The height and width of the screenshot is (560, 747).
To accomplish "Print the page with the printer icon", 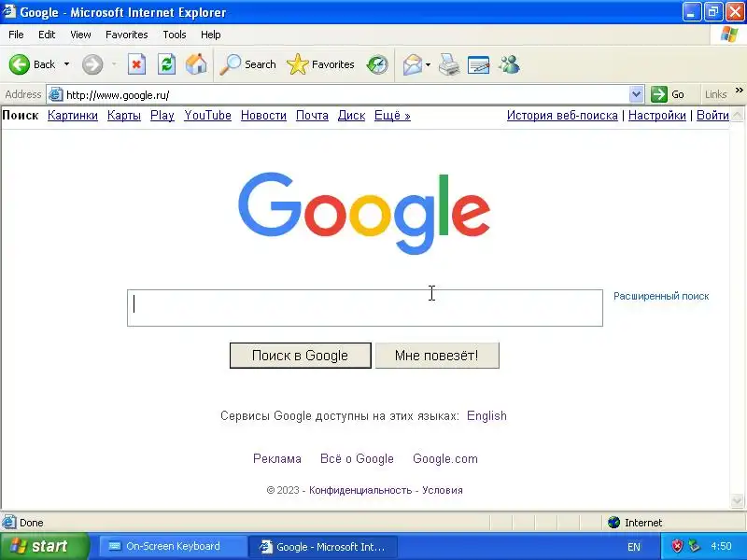I will pyautogui.click(x=449, y=64).
